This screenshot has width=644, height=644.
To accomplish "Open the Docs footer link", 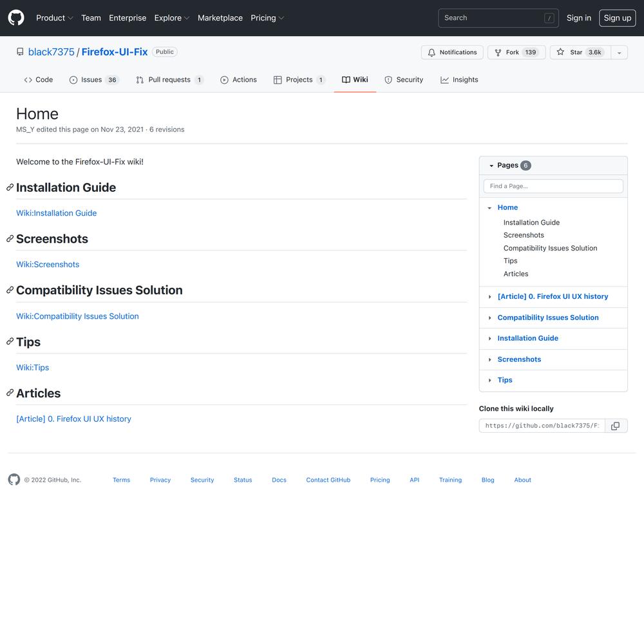I will coord(279,480).
